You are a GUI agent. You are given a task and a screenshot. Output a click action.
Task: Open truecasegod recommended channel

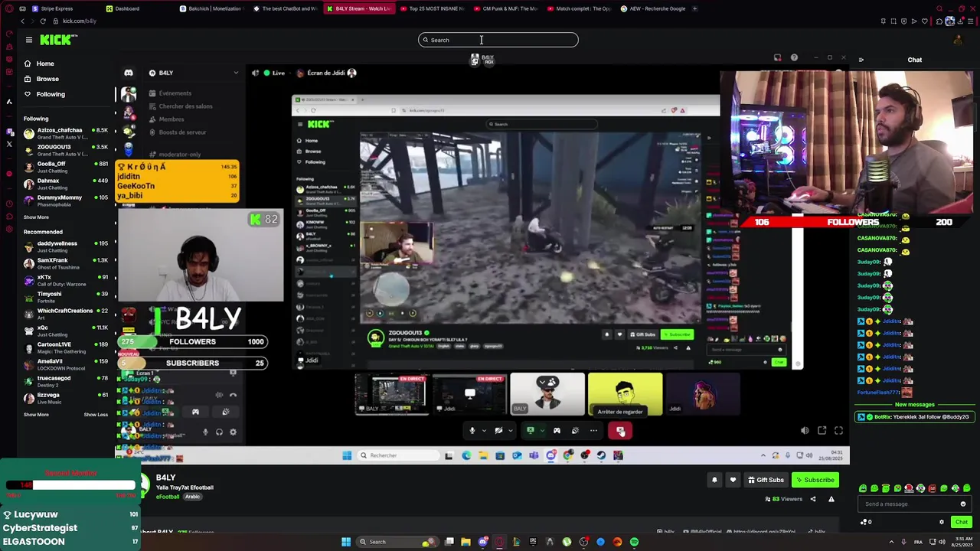[x=66, y=380]
